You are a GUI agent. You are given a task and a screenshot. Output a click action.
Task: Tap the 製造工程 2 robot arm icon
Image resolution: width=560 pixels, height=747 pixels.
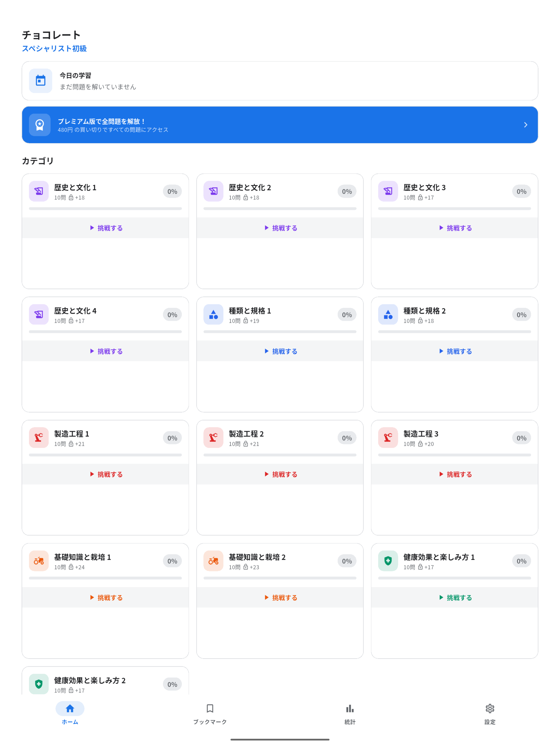click(214, 438)
